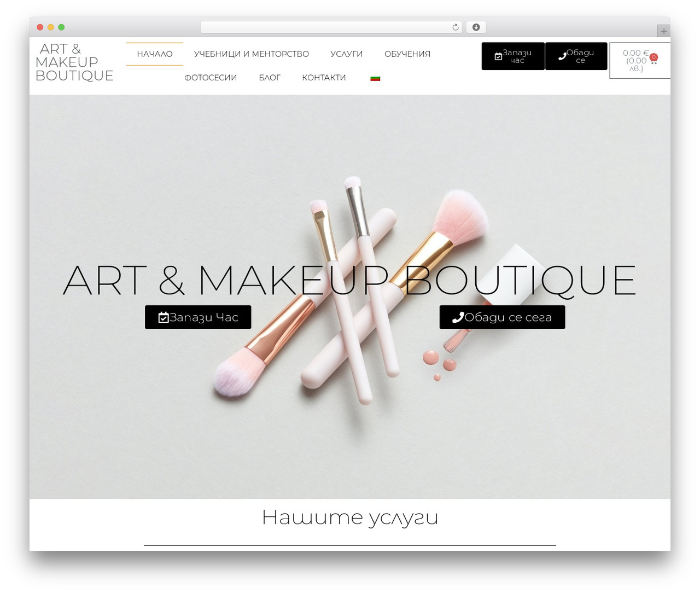Click the ART & MAKEUP BOUTIQUE logo link
700x593 pixels.
[74, 62]
